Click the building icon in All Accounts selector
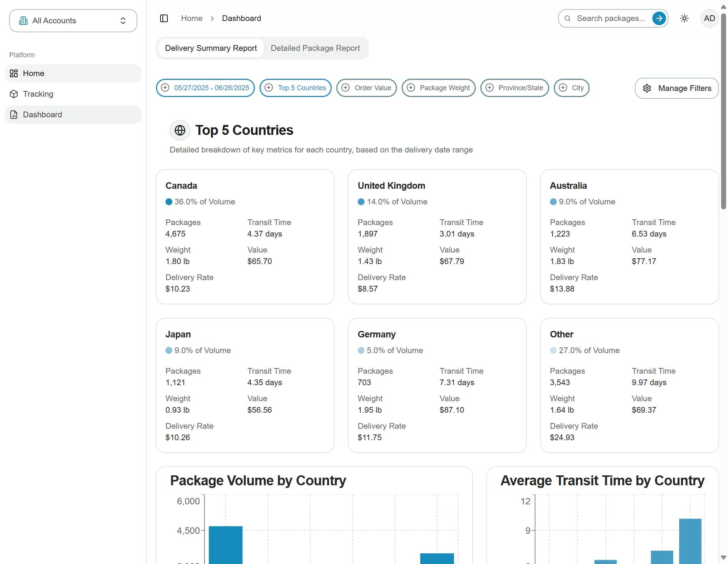 tap(23, 21)
